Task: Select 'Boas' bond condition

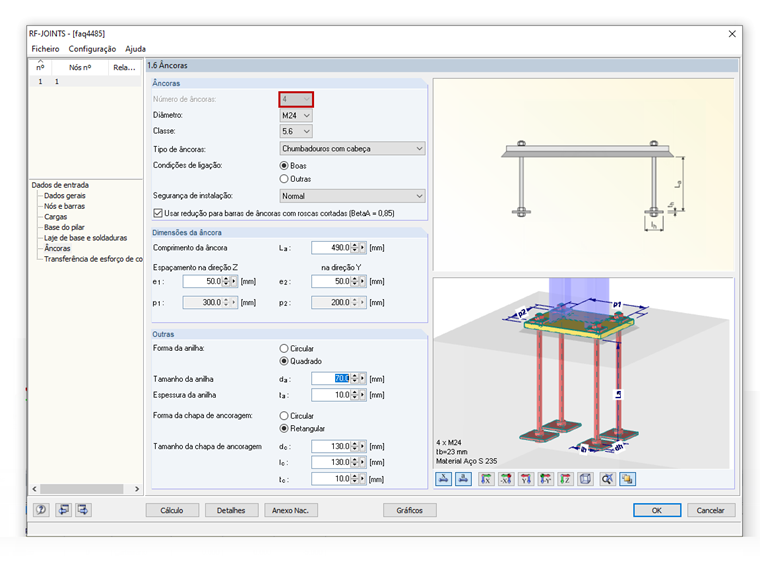Action: click(293, 166)
